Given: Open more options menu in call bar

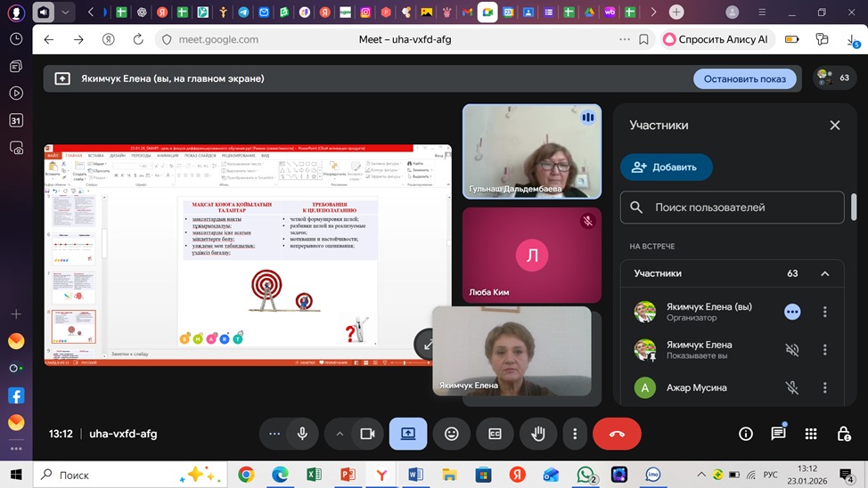Looking at the screenshot, I should pyautogui.click(x=575, y=434).
